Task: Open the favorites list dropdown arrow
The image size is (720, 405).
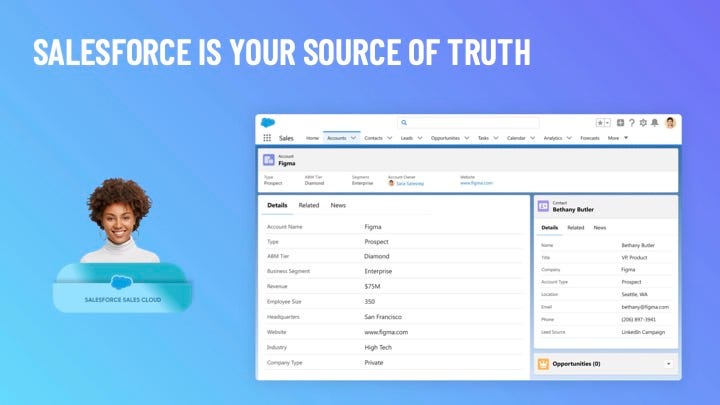Action: pyautogui.click(x=608, y=123)
